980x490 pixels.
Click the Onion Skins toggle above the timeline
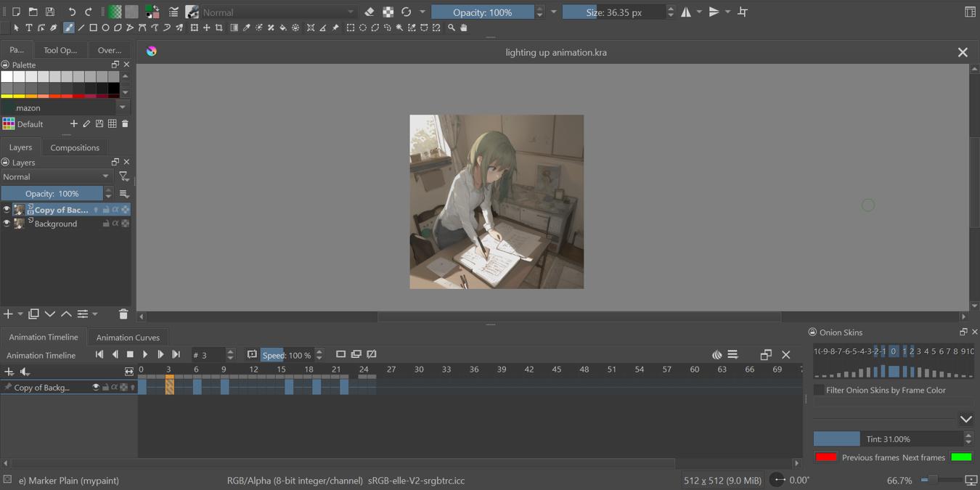[717, 354]
